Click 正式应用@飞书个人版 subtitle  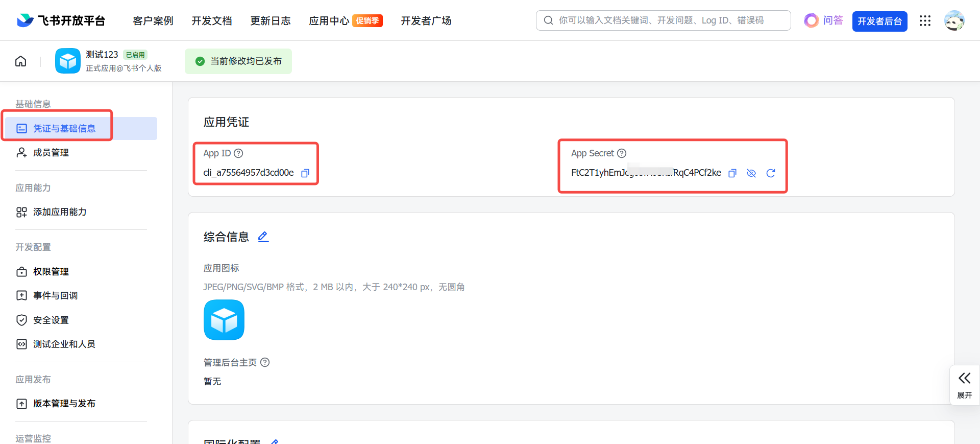(124, 68)
